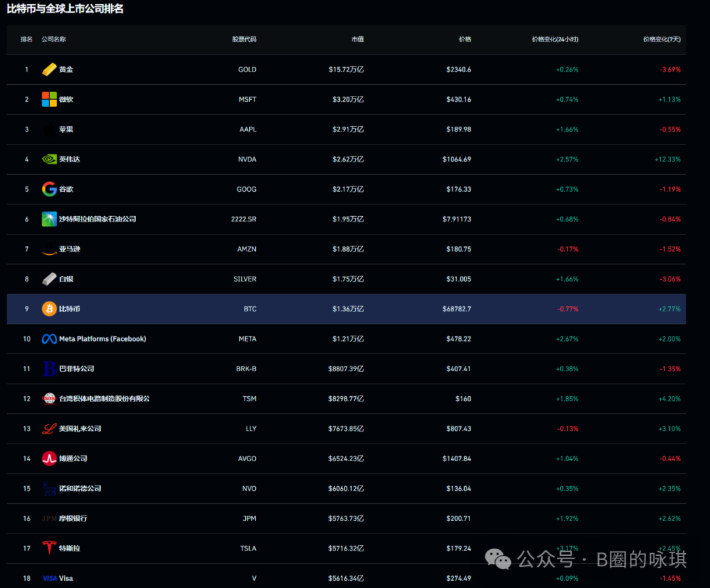Click the MSFT ticker code
Image resolution: width=710 pixels, height=588 pixels.
tap(247, 99)
